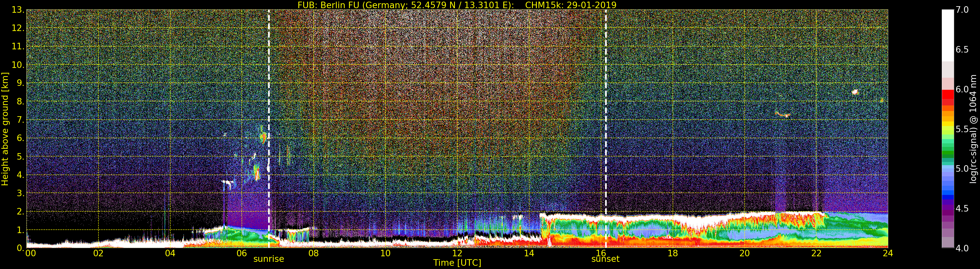Click the height axis tick '5.'
Screen dimensions: 980x269
coord(21,156)
